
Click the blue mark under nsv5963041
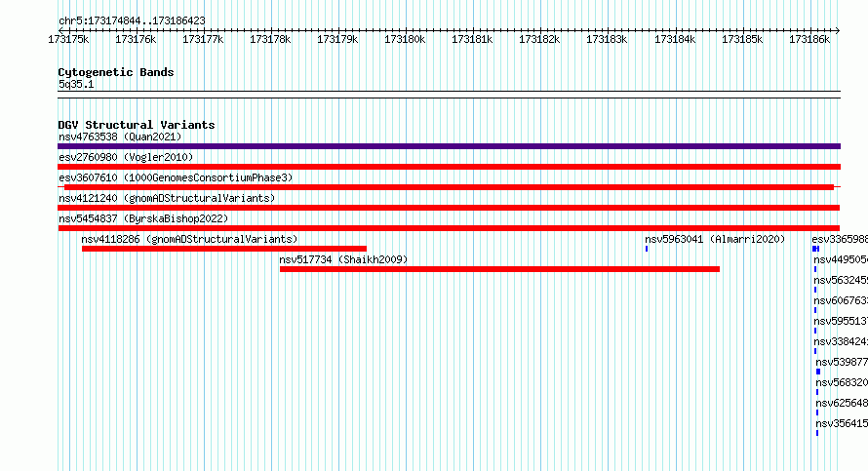pos(647,249)
